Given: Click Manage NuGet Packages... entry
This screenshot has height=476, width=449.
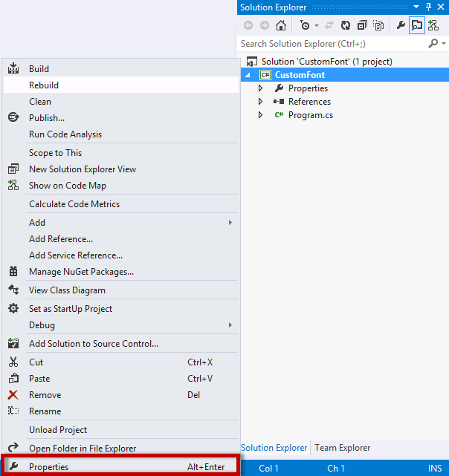Looking at the screenshot, I should pos(121,272).
